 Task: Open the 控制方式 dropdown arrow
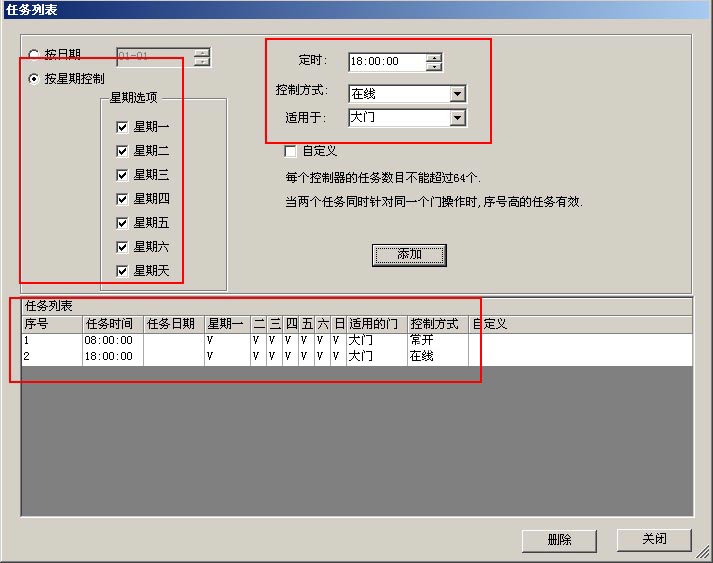coord(457,94)
